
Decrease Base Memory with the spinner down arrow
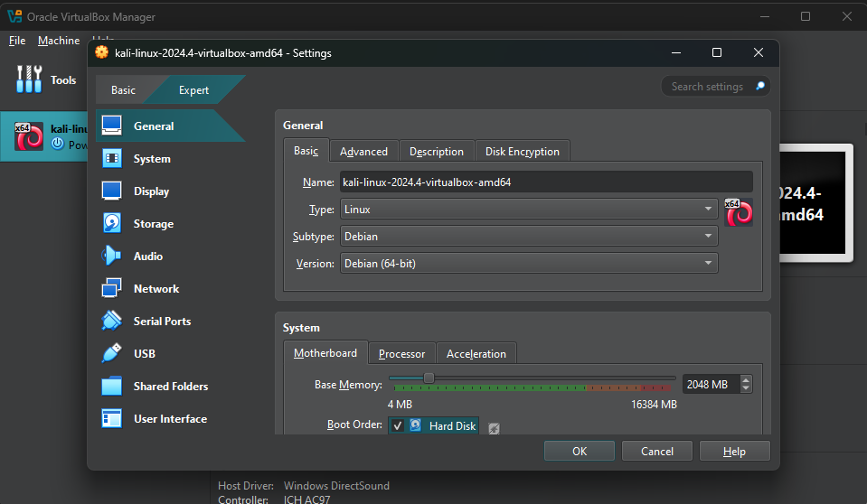(746, 388)
